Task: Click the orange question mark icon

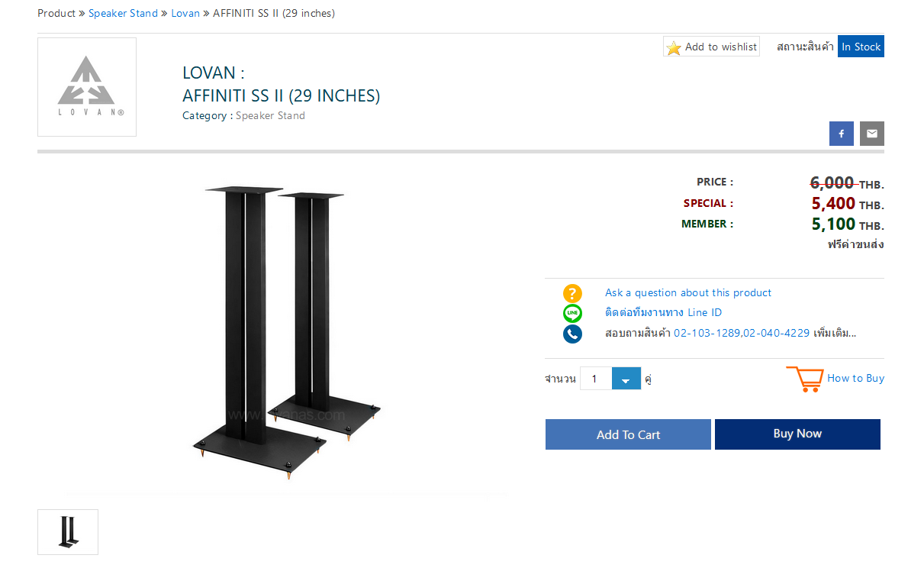Action: (572, 293)
